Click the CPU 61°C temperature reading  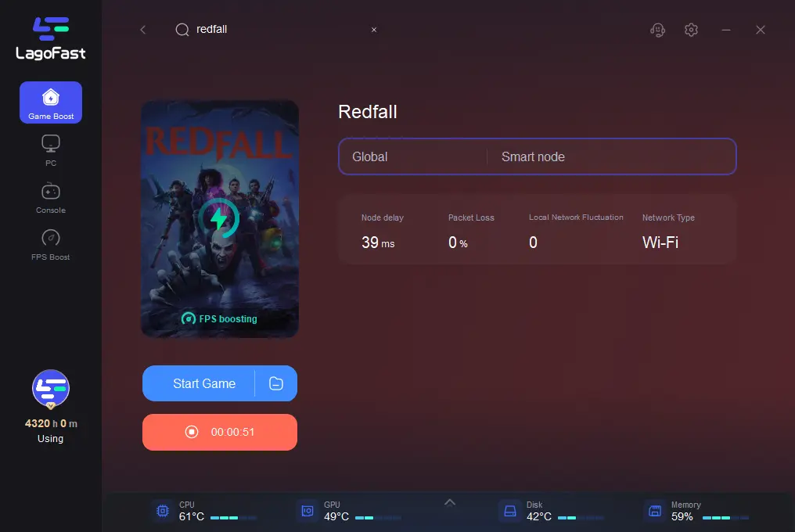pyautogui.click(x=192, y=517)
